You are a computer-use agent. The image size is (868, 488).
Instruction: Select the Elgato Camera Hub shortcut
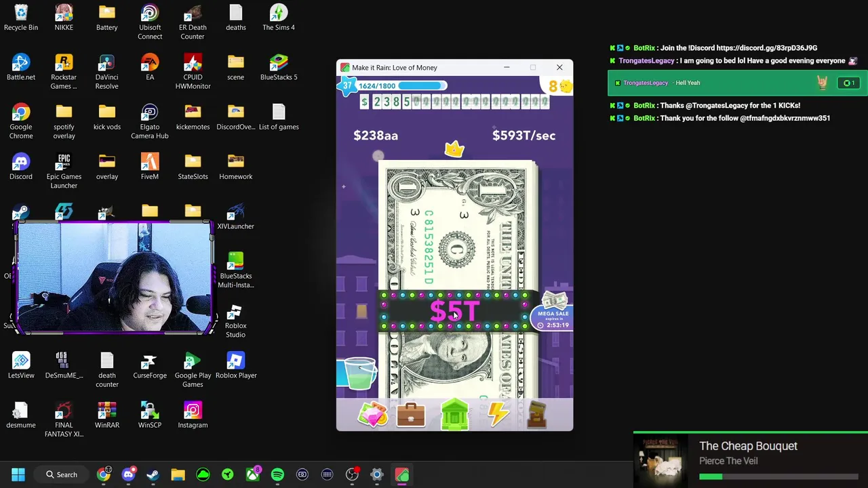point(150,121)
